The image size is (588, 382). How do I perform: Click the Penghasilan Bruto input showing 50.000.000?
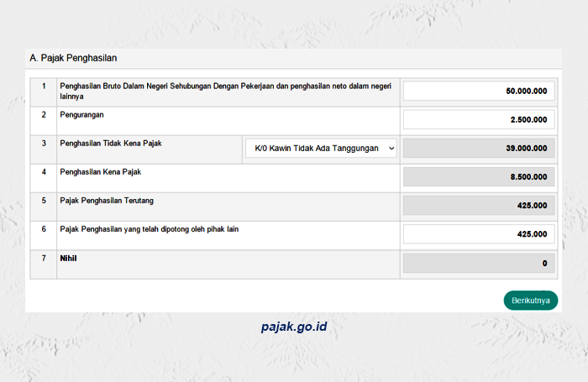(x=478, y=91)
